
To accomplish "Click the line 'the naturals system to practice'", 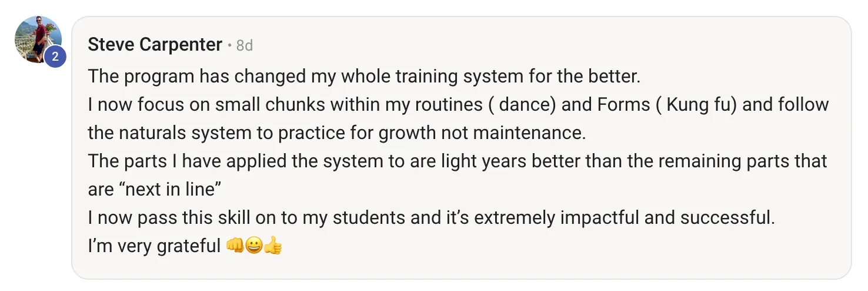I will click(x=337, y=133).
